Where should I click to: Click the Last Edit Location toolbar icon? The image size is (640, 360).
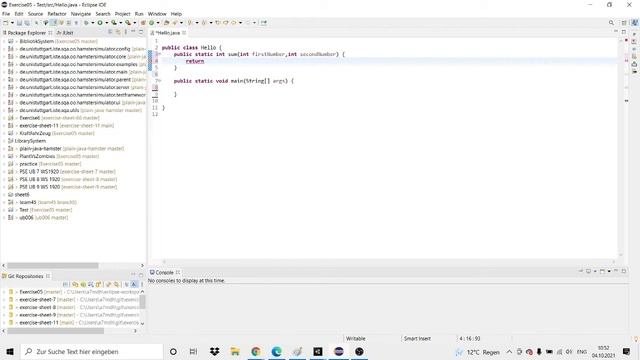coord(218,23)
